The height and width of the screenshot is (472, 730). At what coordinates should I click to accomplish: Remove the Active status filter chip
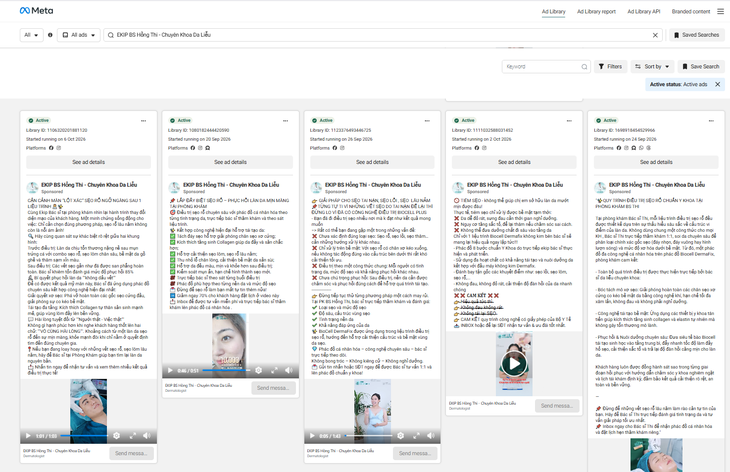pyautogui.click(x=717, y=84)
